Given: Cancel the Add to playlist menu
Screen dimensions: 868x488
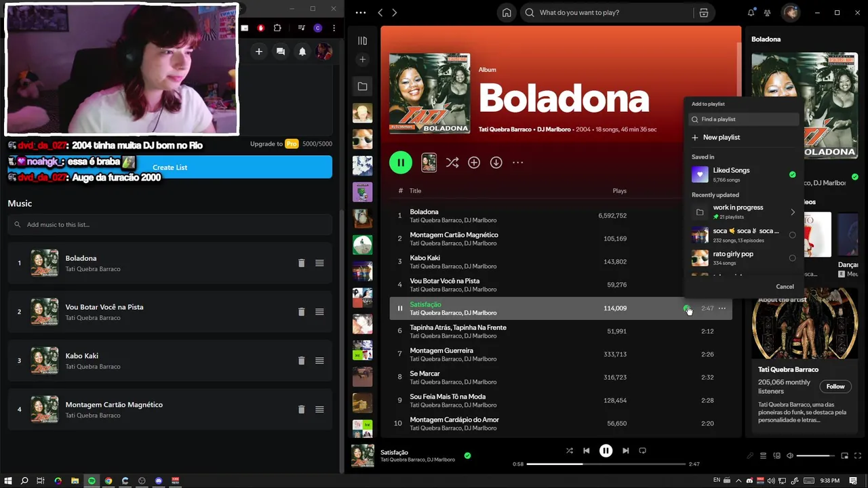Looking at the screenshot, I should coord(785,287).
